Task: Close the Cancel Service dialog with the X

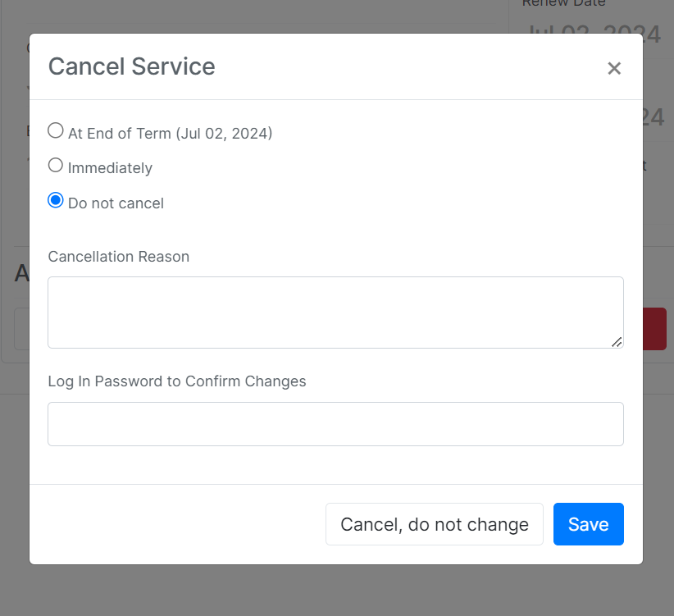Action: pos(614,68)
